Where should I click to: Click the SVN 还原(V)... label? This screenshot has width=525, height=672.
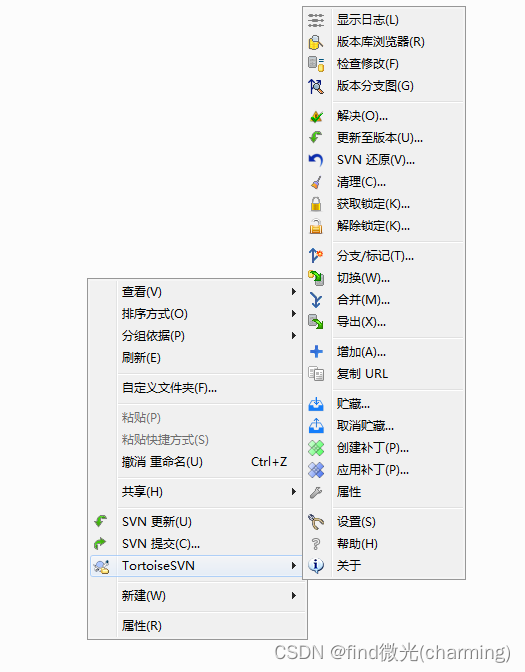click(x=376, y=160)
